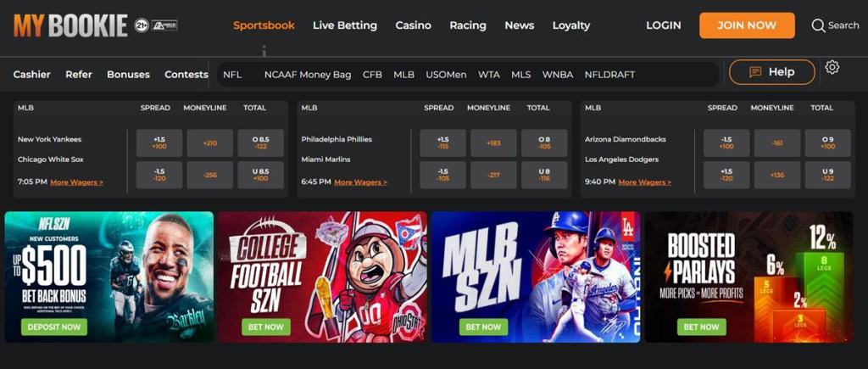Click the 21+ age badge icon

click(x=142, y=25)
